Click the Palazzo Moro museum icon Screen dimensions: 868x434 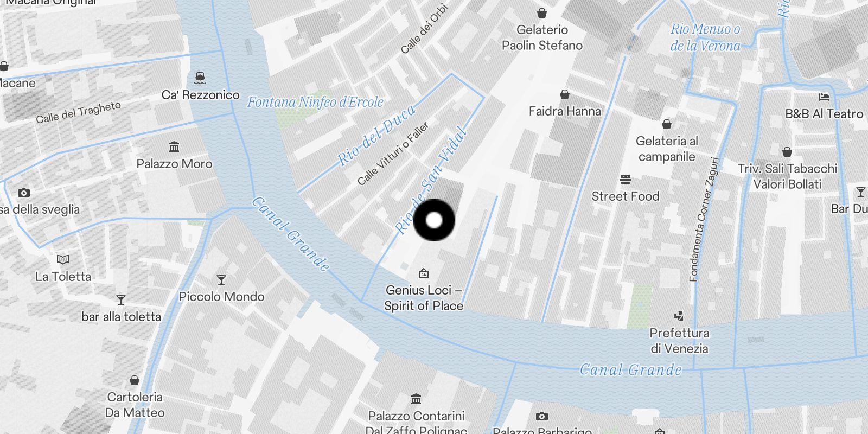174,146
